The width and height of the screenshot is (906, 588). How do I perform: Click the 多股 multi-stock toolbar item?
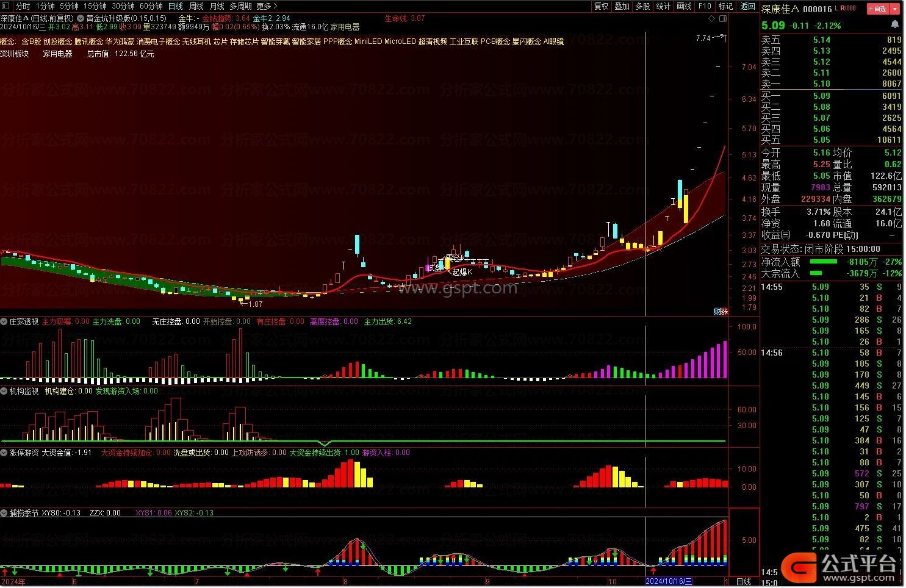point(643,6)
